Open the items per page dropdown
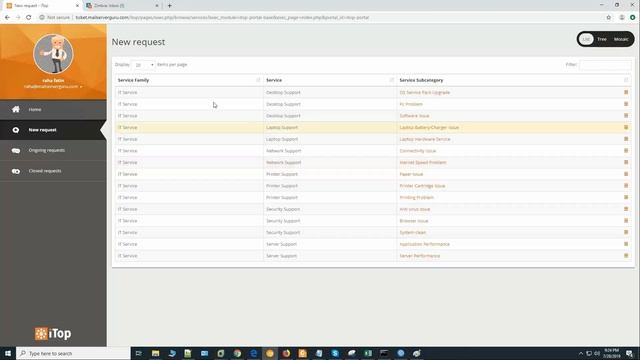This screenshot has height=360, width=640. (x=143, y=64)
